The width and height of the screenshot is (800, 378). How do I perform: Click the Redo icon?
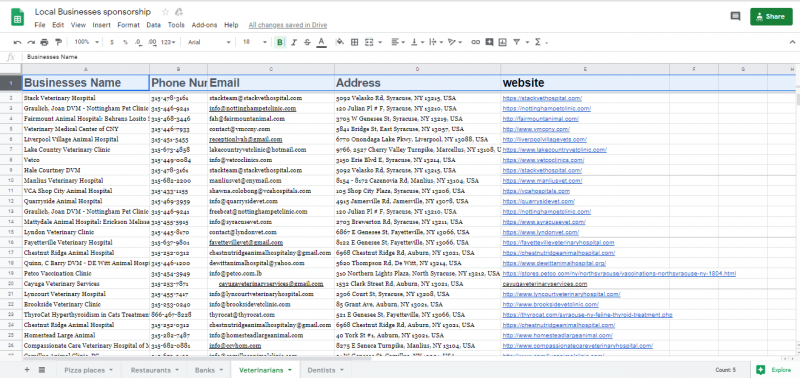[x=31, y=42]
